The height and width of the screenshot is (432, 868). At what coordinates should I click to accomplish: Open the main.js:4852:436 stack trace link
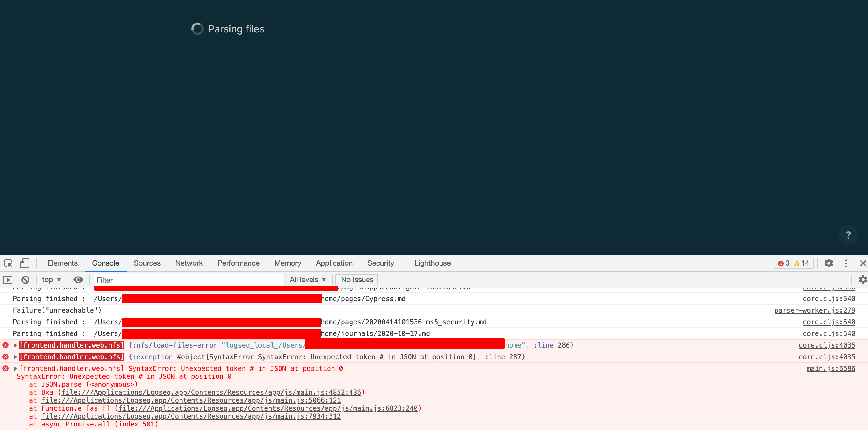coord(211,393)
